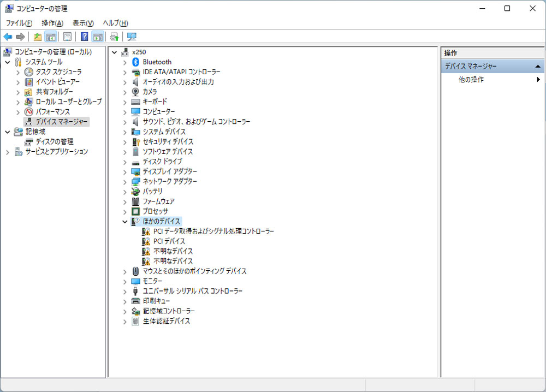This screenshot has height=392, width=546.
Task: Click the disk icon beside ディスクの管理
Action: coord(28,142)
